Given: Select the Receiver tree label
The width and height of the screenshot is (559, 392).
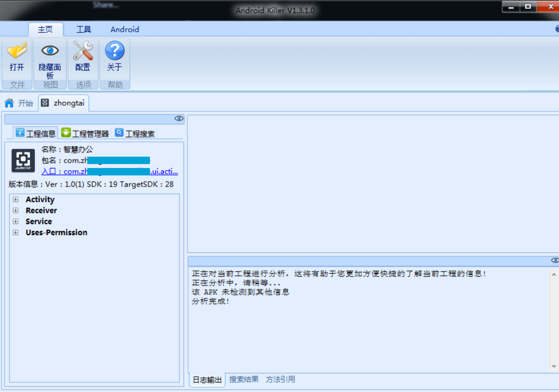Looking at the screenshot, I should point(41,210).
